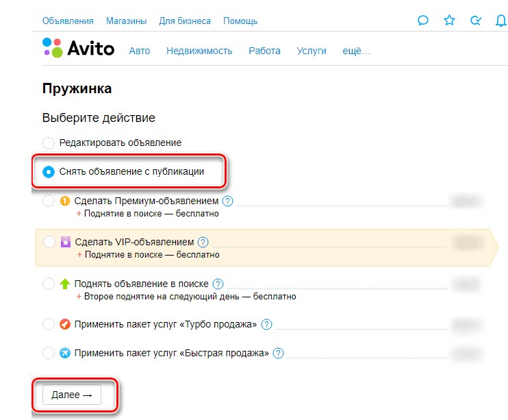Go to Услуги category
Screen dimensions: 508x420
click(312, 51)
